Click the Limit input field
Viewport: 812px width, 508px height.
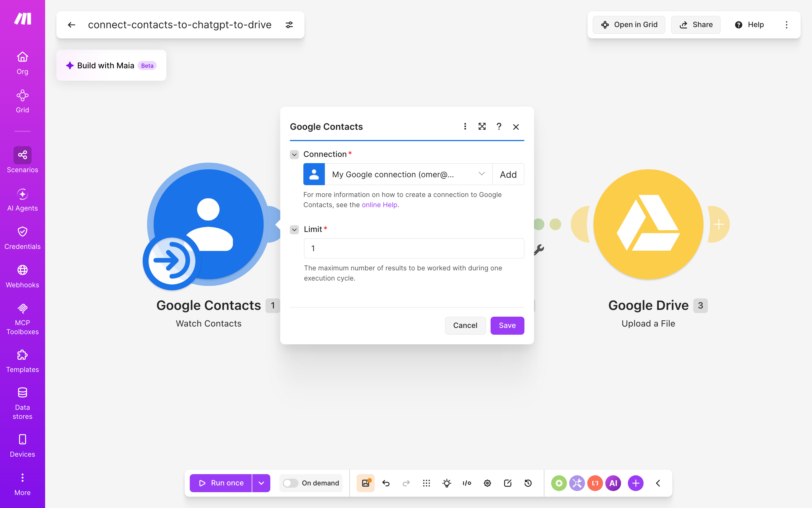coord(414,248)
